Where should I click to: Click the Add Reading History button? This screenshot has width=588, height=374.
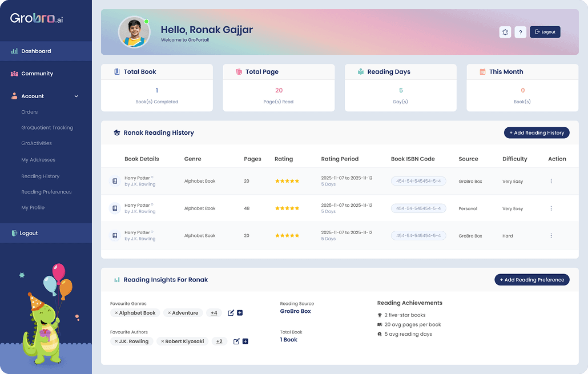pos(536,132)
